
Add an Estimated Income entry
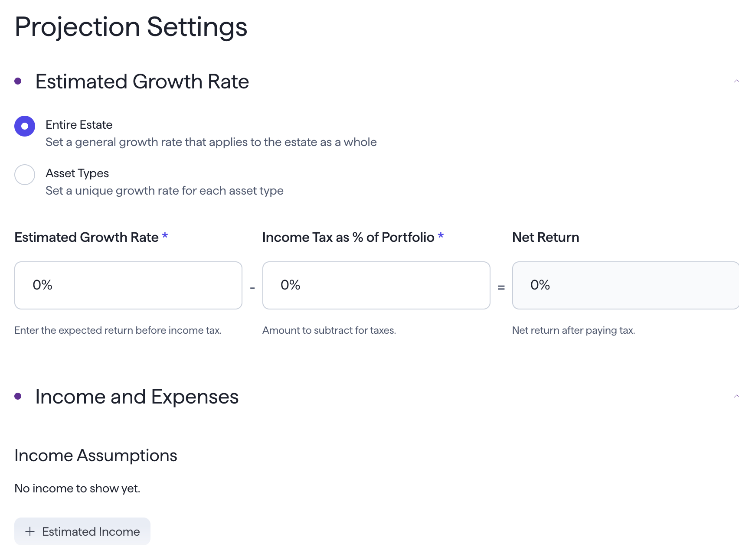82,531
